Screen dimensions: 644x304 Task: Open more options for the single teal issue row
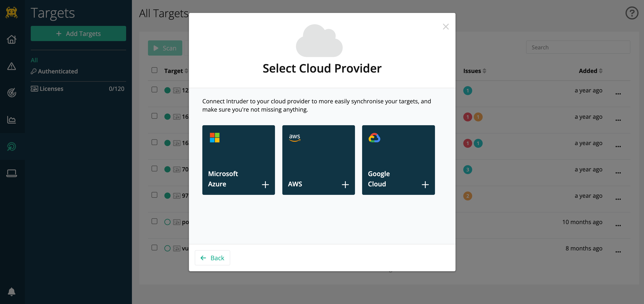pos(618,94)
